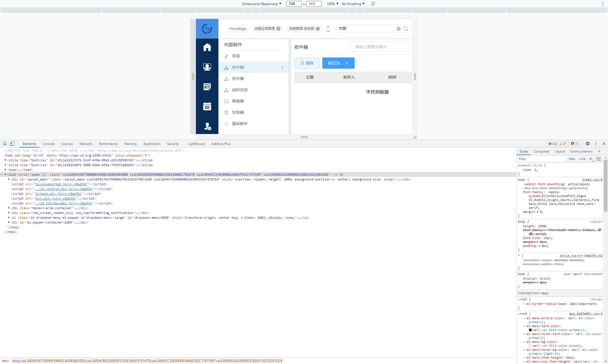Click the el-menu-text-color black swatch

[530, 330]
